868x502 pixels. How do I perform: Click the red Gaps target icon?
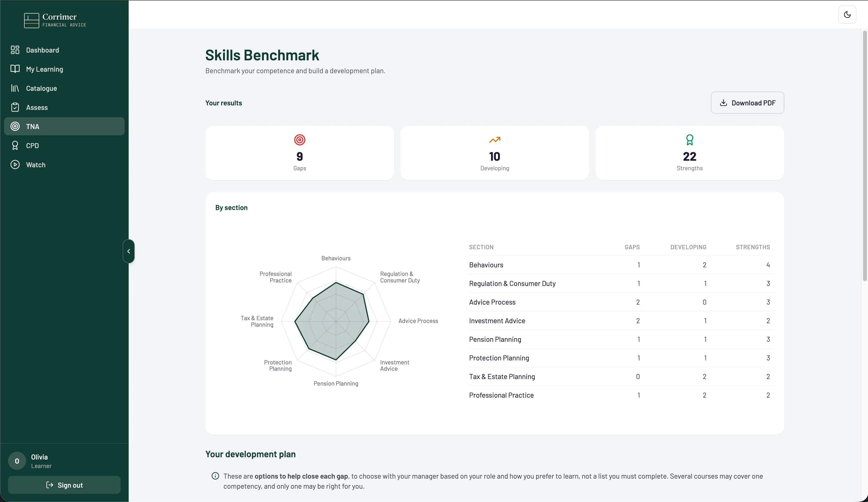click(x=300, y=140)
